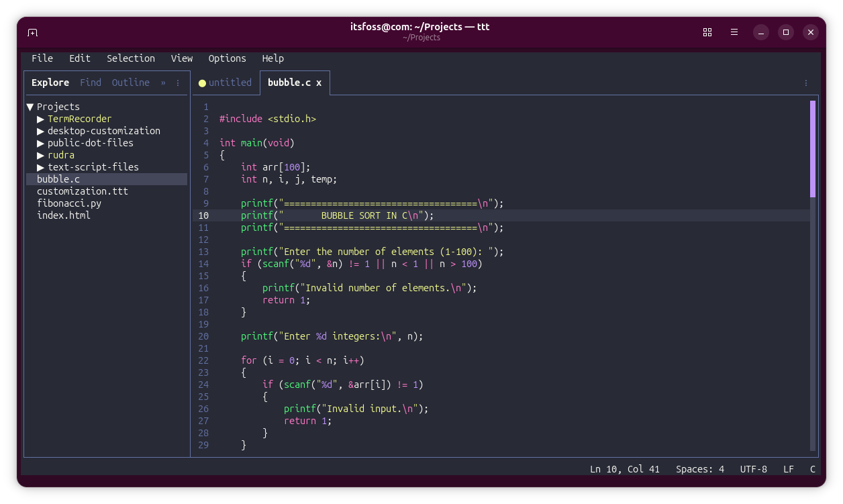Click return 1; on line 27
The width and height of the screenshot is (843, 504).
tap(308, 421)
